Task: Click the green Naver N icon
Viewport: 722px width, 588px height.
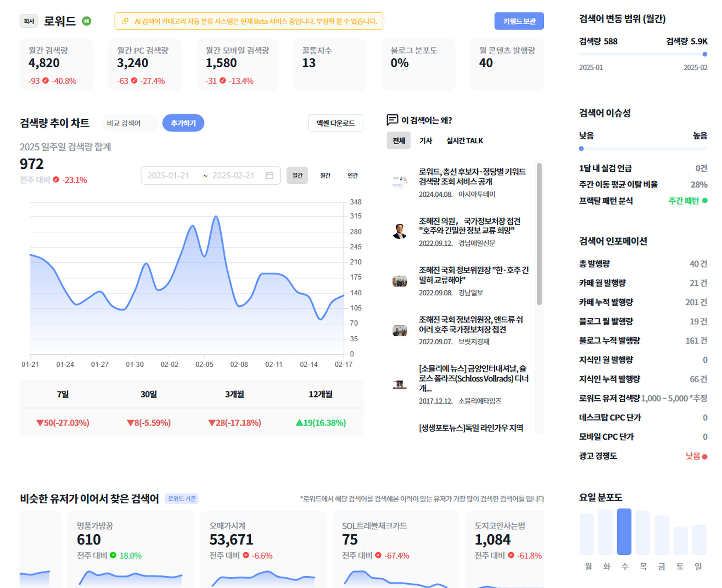Action: pyautogui.click(x=87, y=21)
